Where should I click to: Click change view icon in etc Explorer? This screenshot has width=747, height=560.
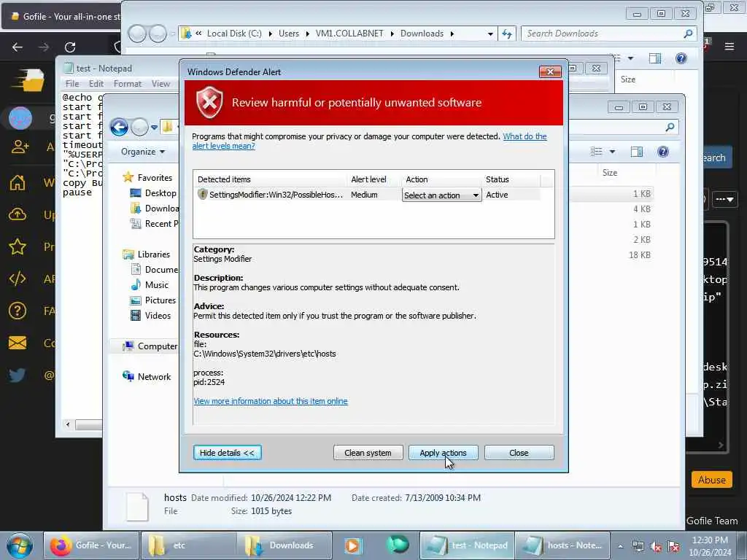pyautogui.click(x=596, y=152)
